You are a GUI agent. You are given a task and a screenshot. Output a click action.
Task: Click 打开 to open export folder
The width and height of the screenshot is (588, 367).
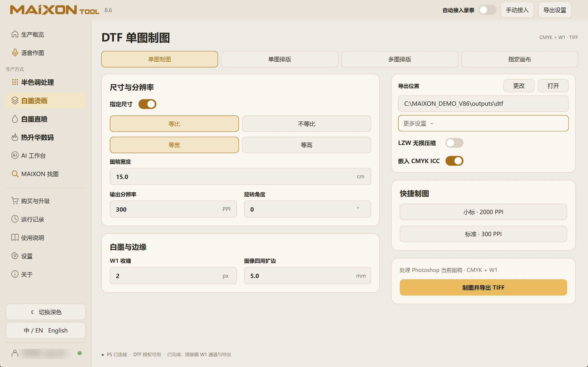(x=553, y=86)
